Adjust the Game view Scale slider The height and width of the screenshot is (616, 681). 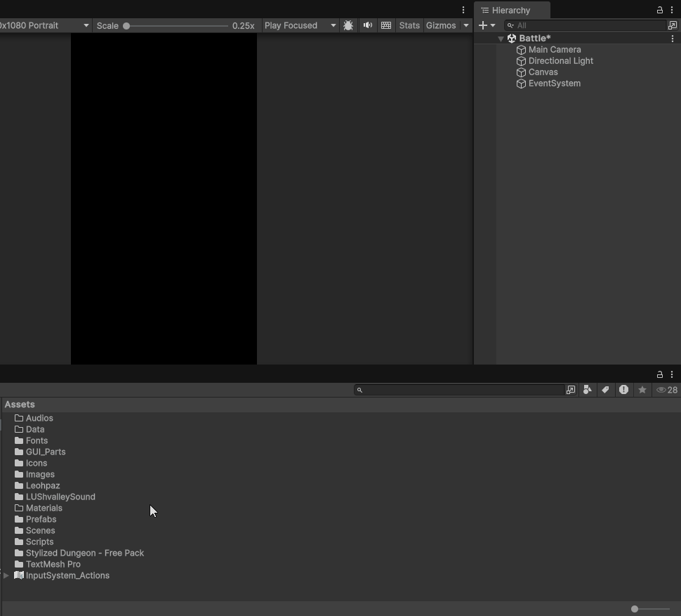click(x=126, y=26)
